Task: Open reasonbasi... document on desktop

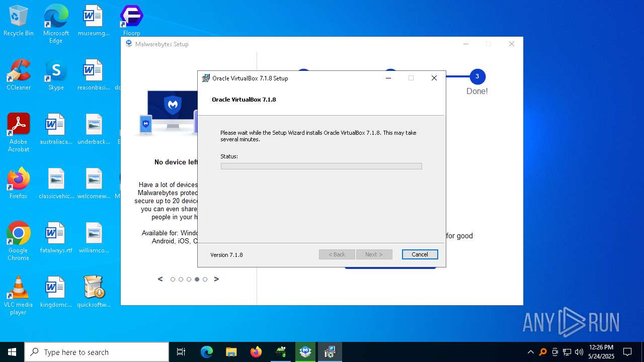Action: pyautogui.click(x=94, y=75)
